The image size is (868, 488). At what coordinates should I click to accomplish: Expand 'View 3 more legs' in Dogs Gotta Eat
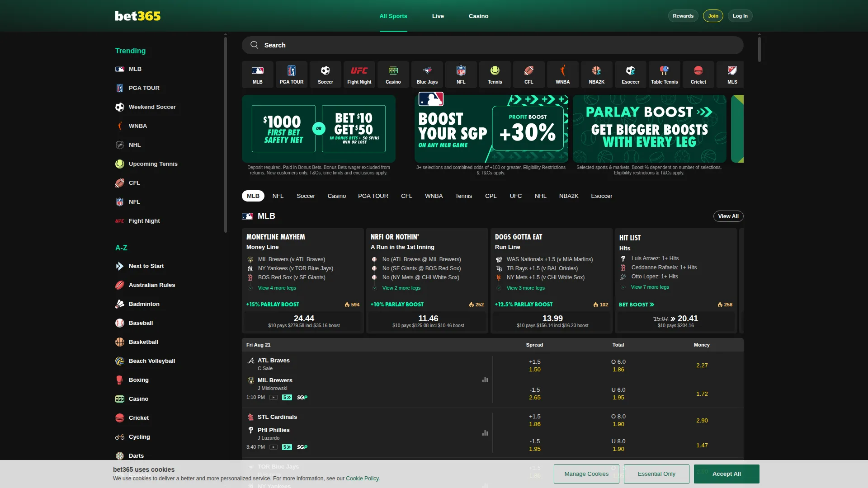click(x=525, y=288)
